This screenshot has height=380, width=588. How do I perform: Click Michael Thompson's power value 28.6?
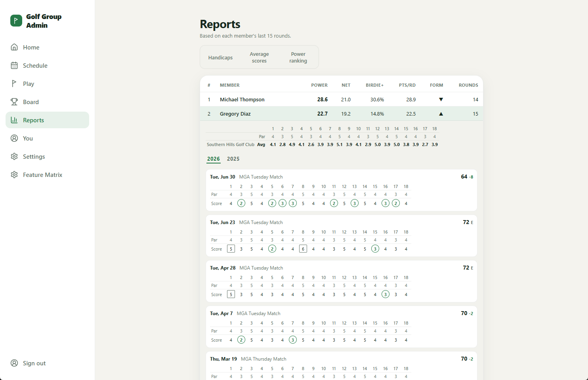click(x=323, y=99)
